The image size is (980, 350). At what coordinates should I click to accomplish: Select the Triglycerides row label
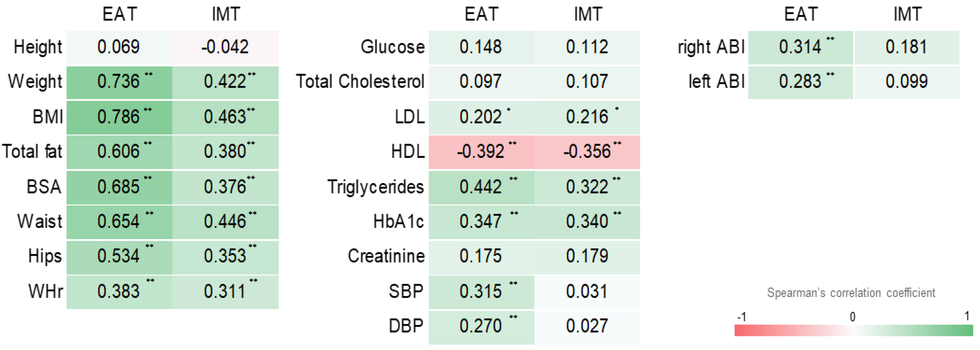(376, 187)
